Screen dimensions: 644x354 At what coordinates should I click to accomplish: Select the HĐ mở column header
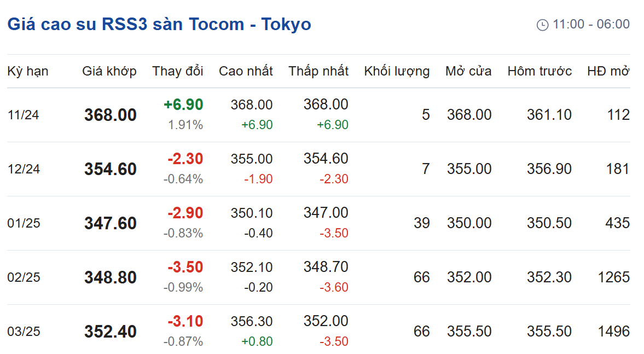(608, 71)
